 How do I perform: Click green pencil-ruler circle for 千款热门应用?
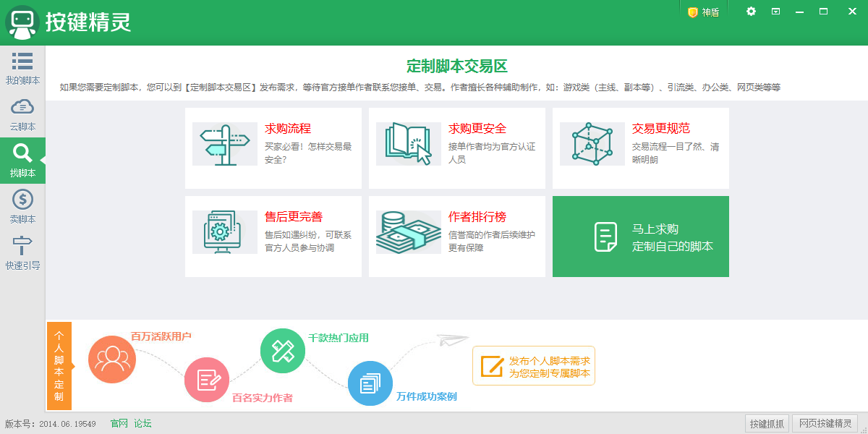283,351
